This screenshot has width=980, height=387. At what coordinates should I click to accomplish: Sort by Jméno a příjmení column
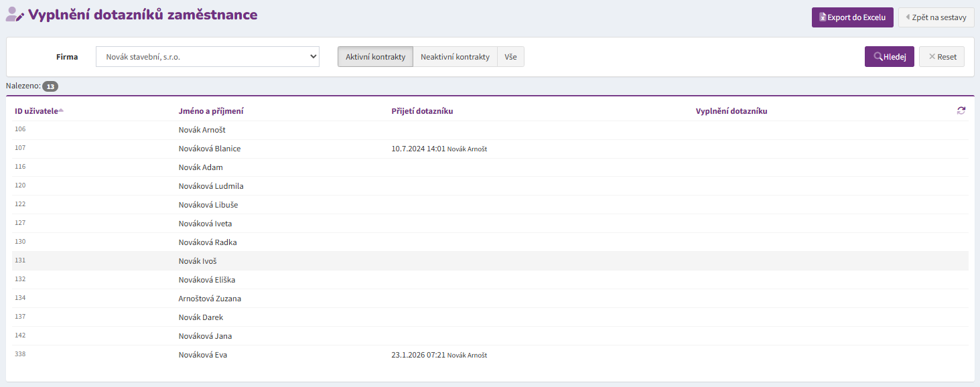210,111
